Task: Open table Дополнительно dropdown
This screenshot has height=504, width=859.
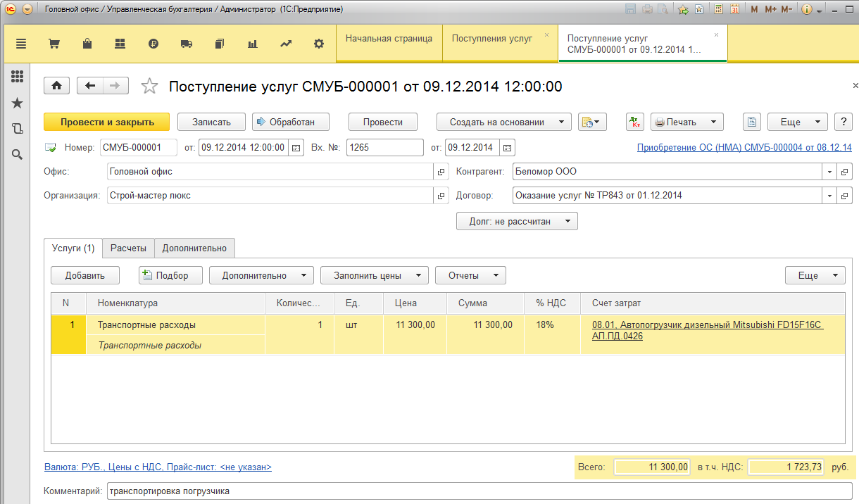Action: [x=261, y=275]
